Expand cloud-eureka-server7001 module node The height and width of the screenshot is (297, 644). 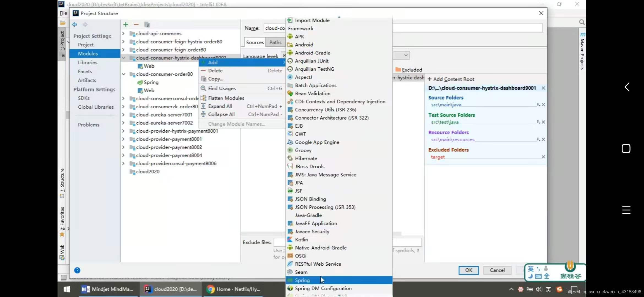point(123,115)
